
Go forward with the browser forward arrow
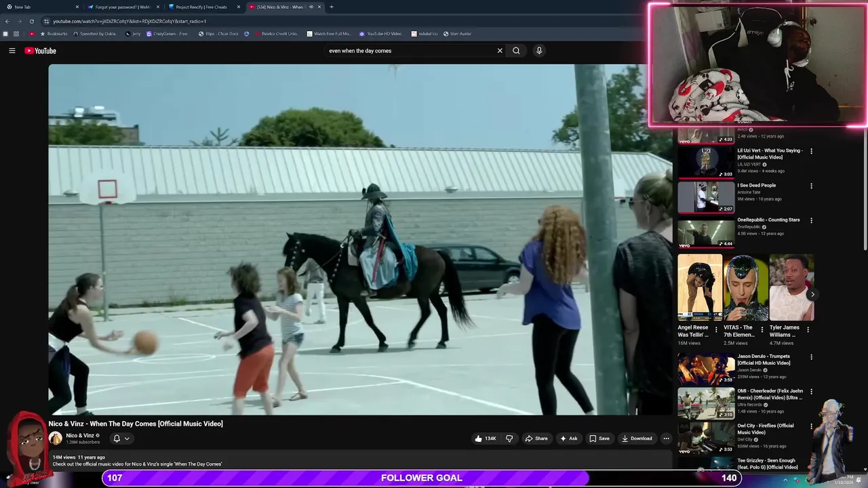click(x=19, y=21)
